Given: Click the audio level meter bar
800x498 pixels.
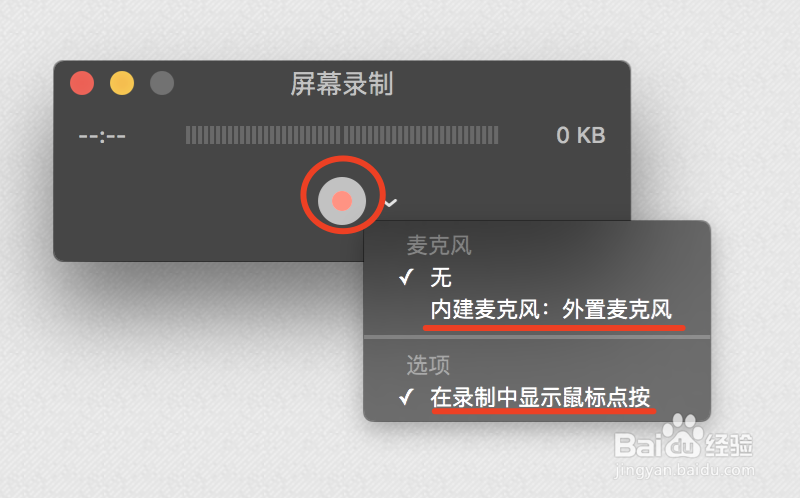Looking at the screenshot, I should 342,135.
